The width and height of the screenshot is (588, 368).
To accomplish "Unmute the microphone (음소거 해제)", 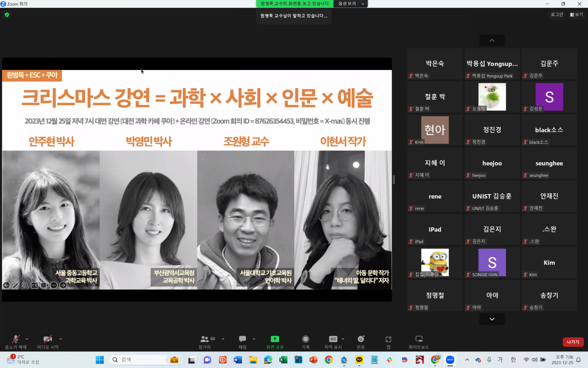I will click(16, 339).
